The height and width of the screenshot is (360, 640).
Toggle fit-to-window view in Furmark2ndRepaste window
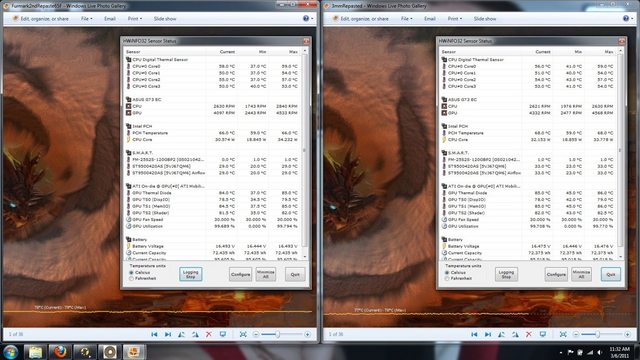click(243, 334)
